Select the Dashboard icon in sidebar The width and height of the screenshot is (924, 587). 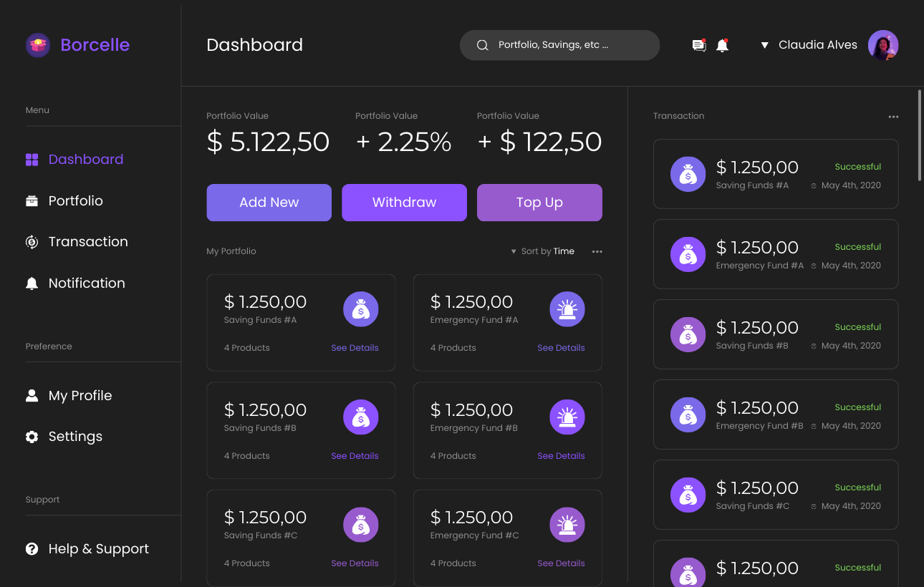32,159
